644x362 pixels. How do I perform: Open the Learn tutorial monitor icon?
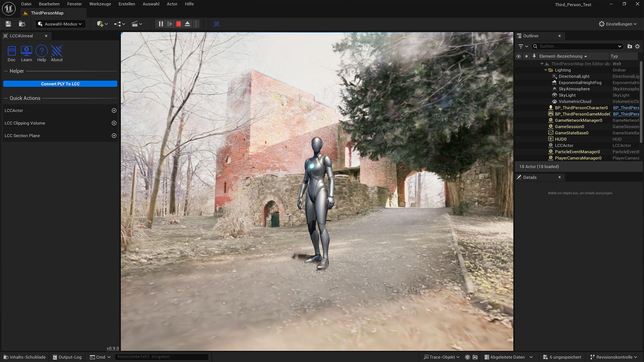[x=26, y=54]
